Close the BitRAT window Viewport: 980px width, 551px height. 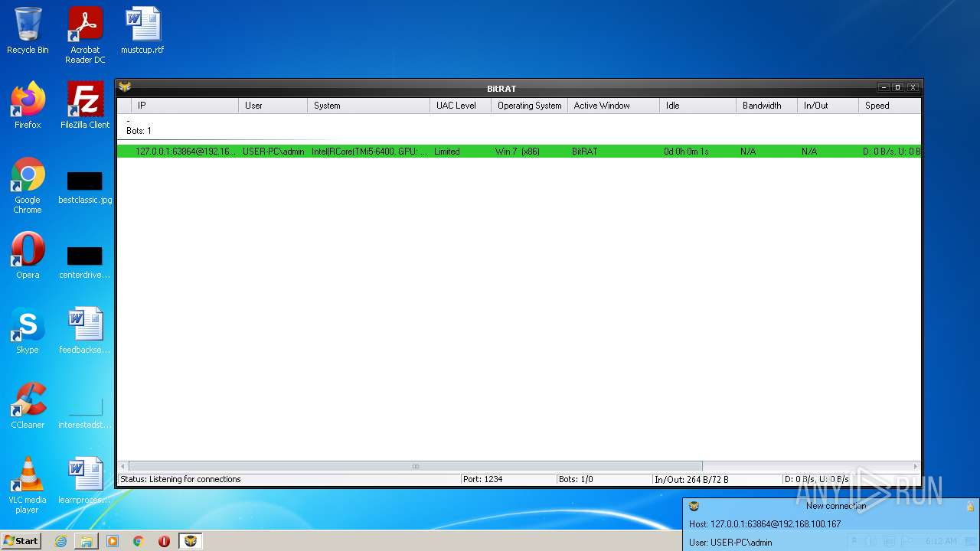tap(913, 87)
